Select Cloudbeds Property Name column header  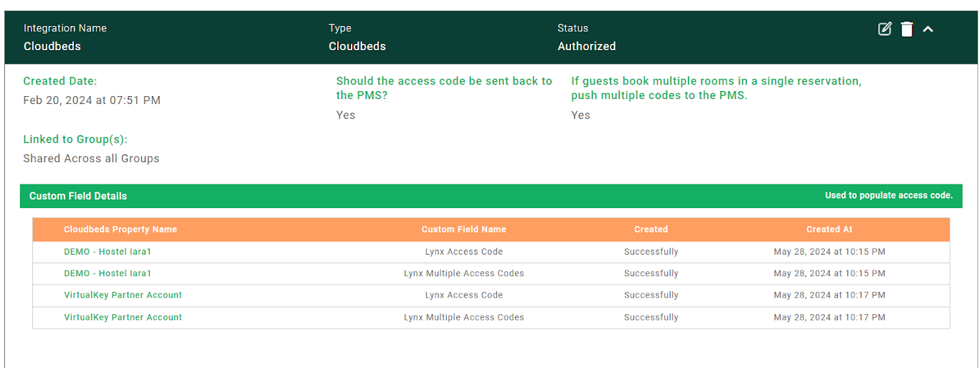[x=121, y=230]
